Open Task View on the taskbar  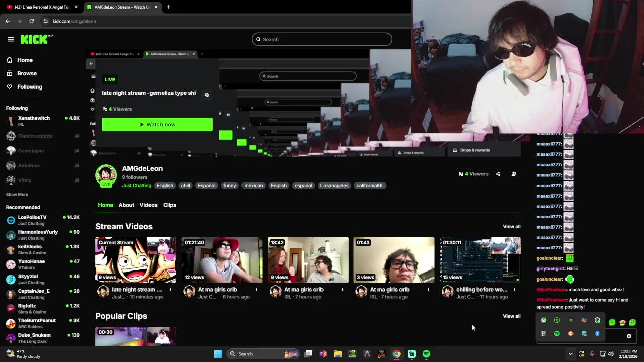[308, 354]
